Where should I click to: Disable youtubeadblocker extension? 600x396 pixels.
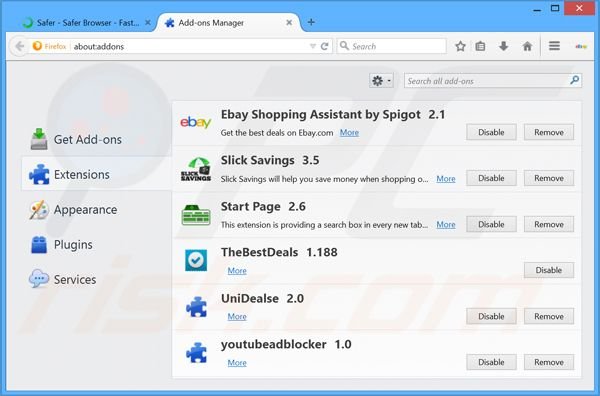tap(491, 362)
